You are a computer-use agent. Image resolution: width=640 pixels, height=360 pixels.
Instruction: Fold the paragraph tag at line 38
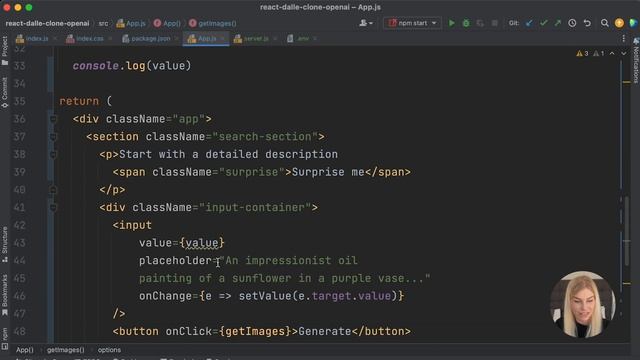[x=53, y=154]
